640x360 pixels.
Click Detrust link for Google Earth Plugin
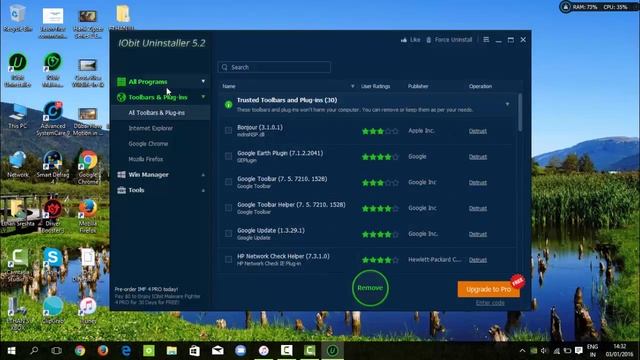(478, 157)
